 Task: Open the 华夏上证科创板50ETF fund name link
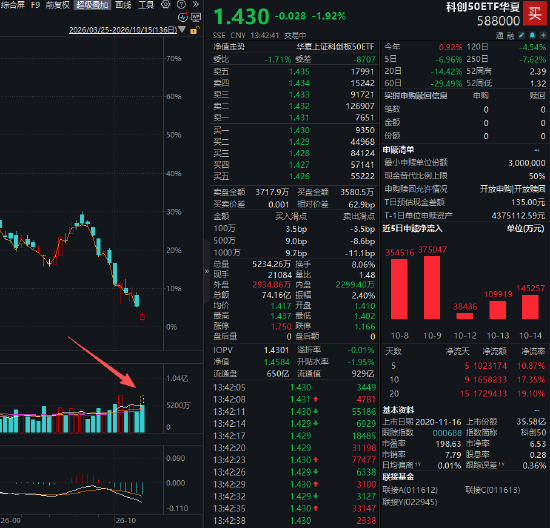[x=335, y=47]
